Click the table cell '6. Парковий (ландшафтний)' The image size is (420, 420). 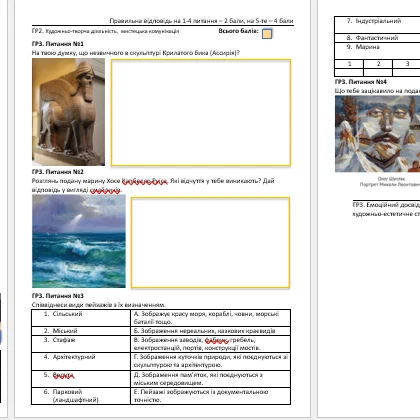[x=81, y=396]
